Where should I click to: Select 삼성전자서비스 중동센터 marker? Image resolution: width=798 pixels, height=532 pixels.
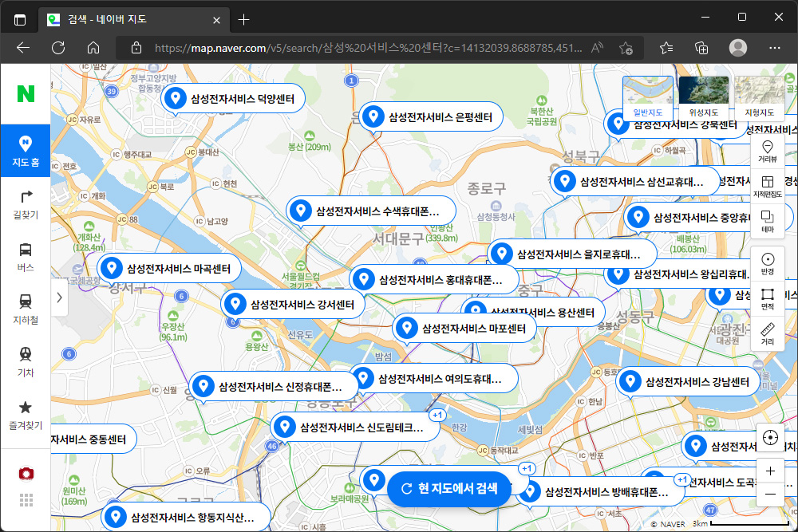[93, 439]
